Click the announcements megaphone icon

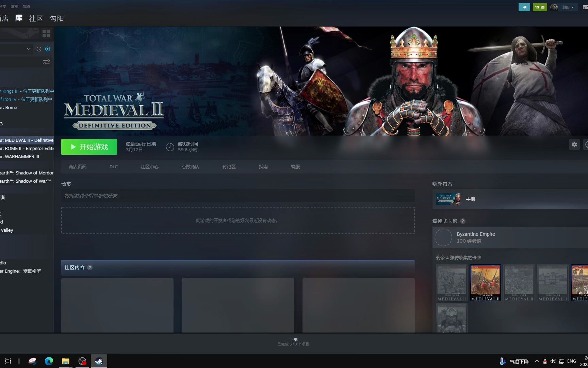tap(524, 7)
